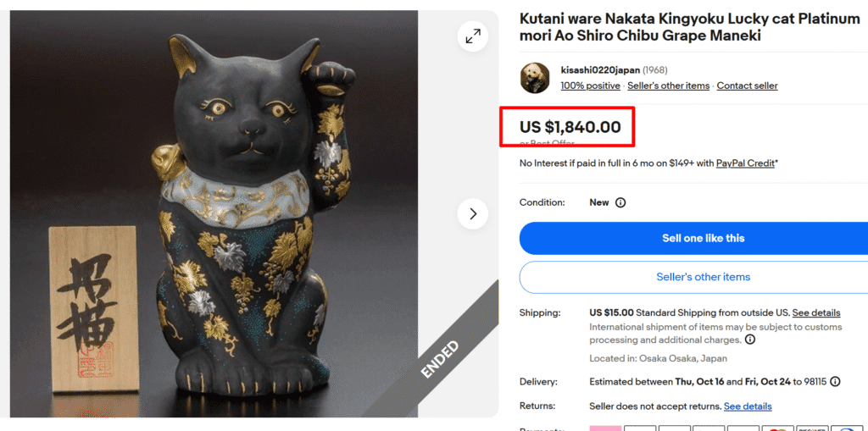The height and width of the screenshot is (431, 868).
Task: Click the seller's avatar picture
Action: (535, 78)
